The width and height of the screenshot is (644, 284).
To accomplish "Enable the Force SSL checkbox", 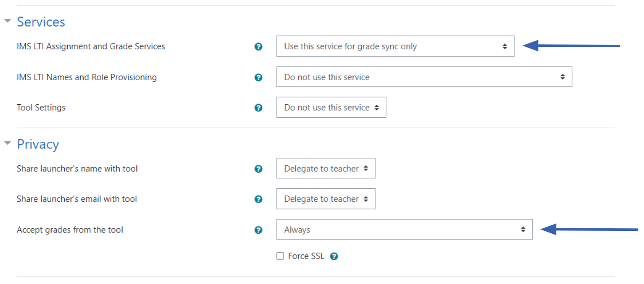I will click(280, 256).
